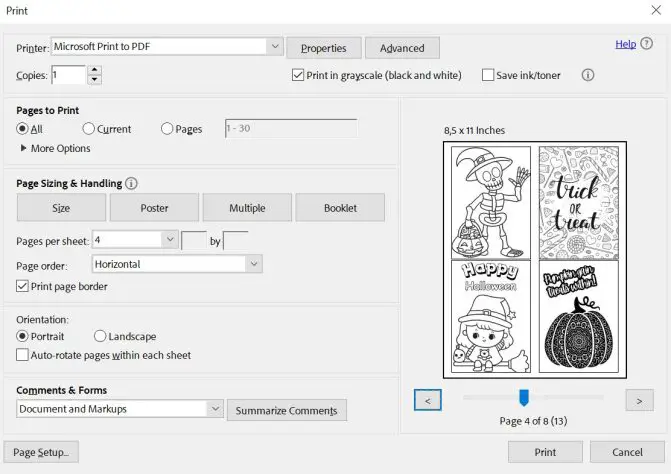The width and height of the screenshot is (671, 474).
Task: Cancel the print dialog
Action: (627, 452)
